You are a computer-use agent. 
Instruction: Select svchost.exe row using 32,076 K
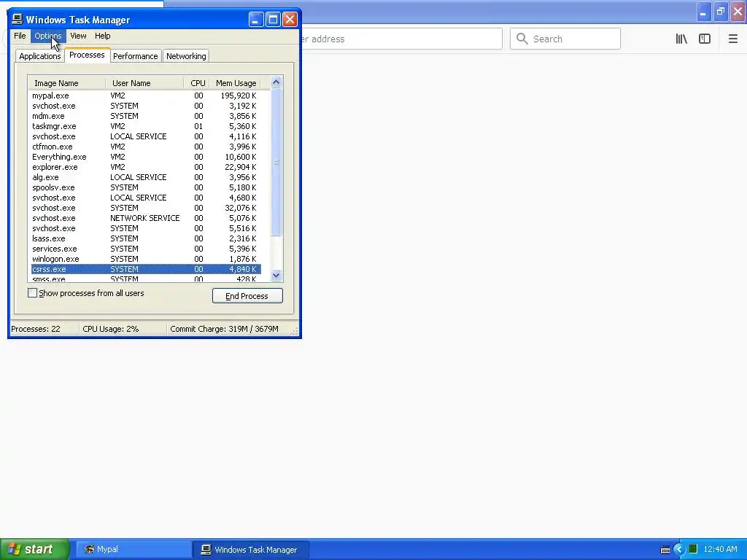tap(146, 208)
